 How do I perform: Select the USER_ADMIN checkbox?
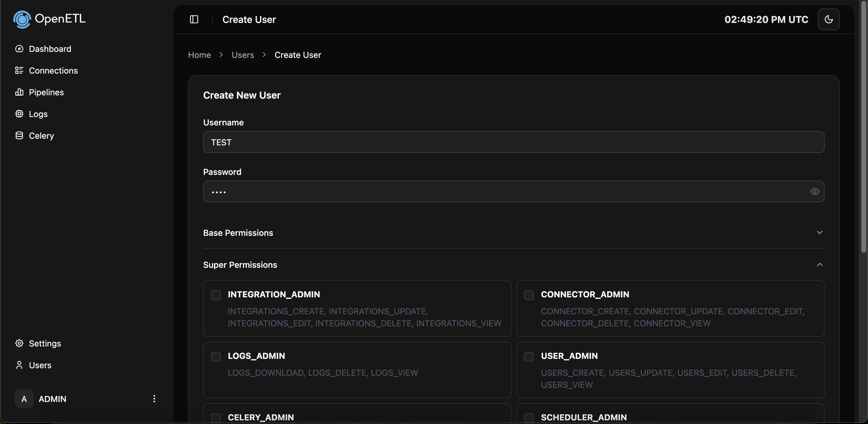point(529,356)
